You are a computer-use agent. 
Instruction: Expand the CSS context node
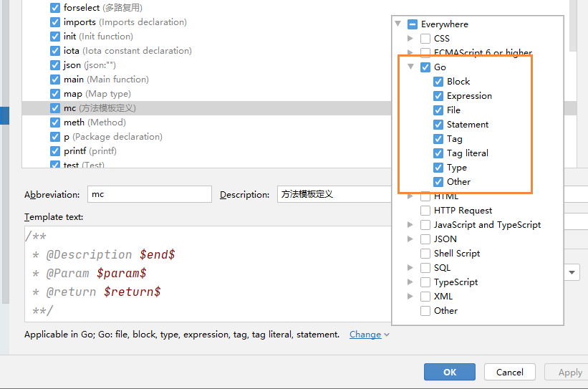[410, 39]
